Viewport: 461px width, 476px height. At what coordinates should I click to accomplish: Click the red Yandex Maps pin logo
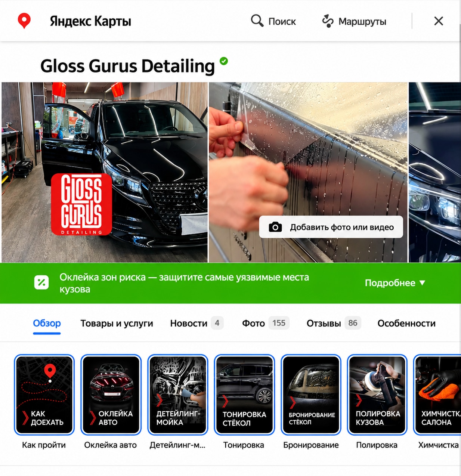24,21
